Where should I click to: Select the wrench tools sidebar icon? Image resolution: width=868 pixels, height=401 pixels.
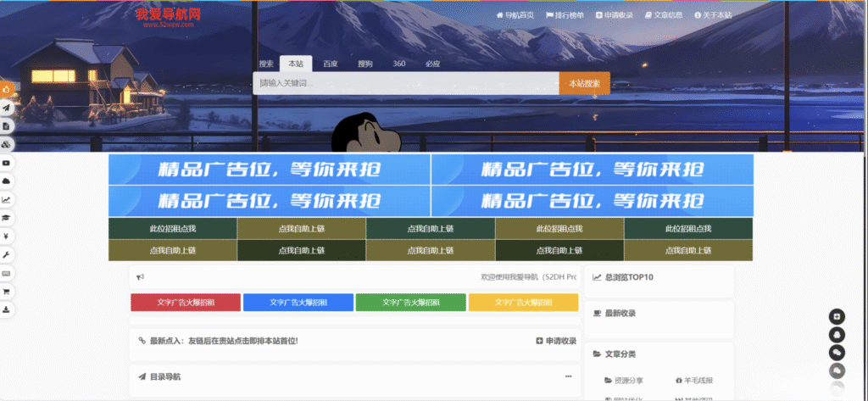click(6, 254)
